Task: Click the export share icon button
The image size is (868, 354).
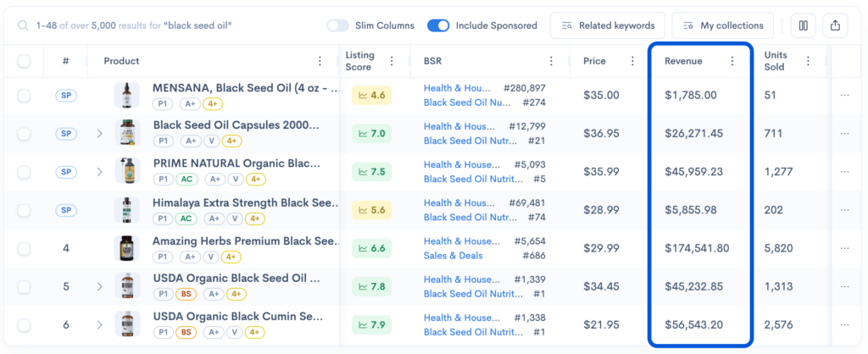Action: [x=835, y=25]
